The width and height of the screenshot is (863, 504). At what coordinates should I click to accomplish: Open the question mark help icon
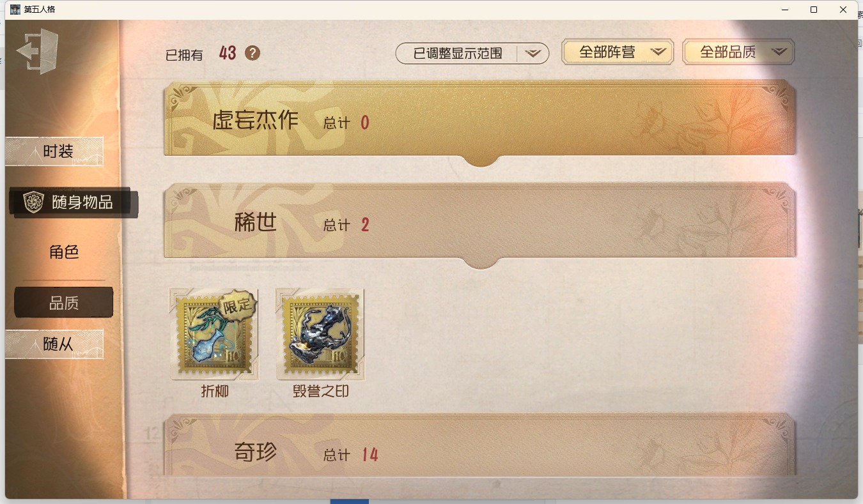tap(253, 53)
